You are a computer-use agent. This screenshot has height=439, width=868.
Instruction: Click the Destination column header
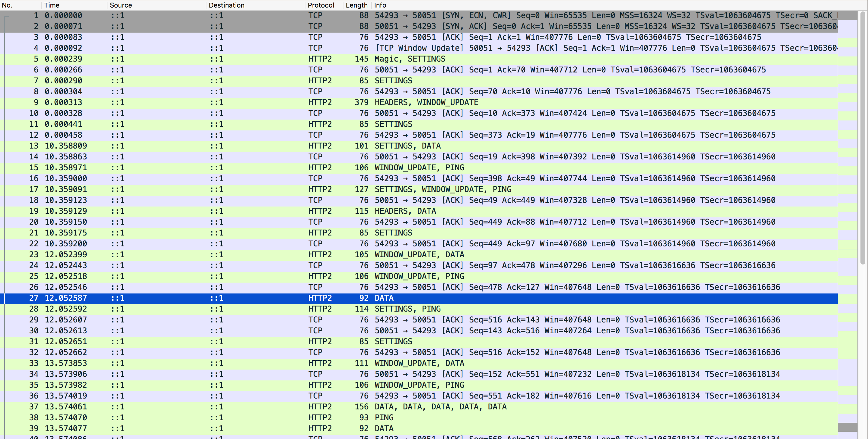pyautogui.click(x=226, y=5)
